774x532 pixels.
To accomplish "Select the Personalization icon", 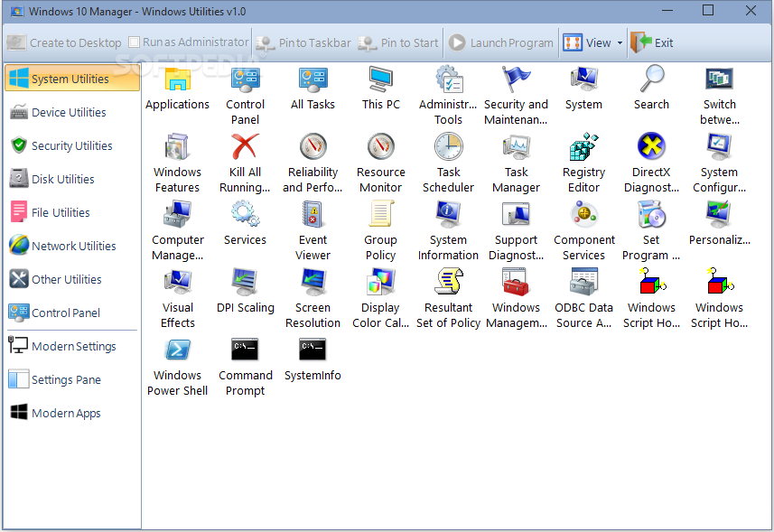I will [x=719, y=214].
